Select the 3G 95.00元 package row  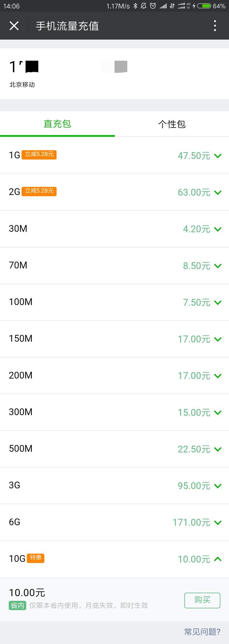[x=114, y=485]
